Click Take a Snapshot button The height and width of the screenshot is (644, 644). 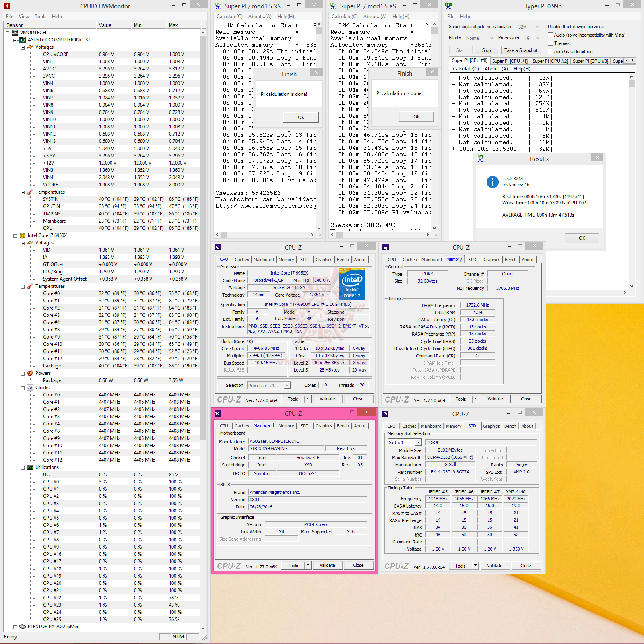coord(520,50)
